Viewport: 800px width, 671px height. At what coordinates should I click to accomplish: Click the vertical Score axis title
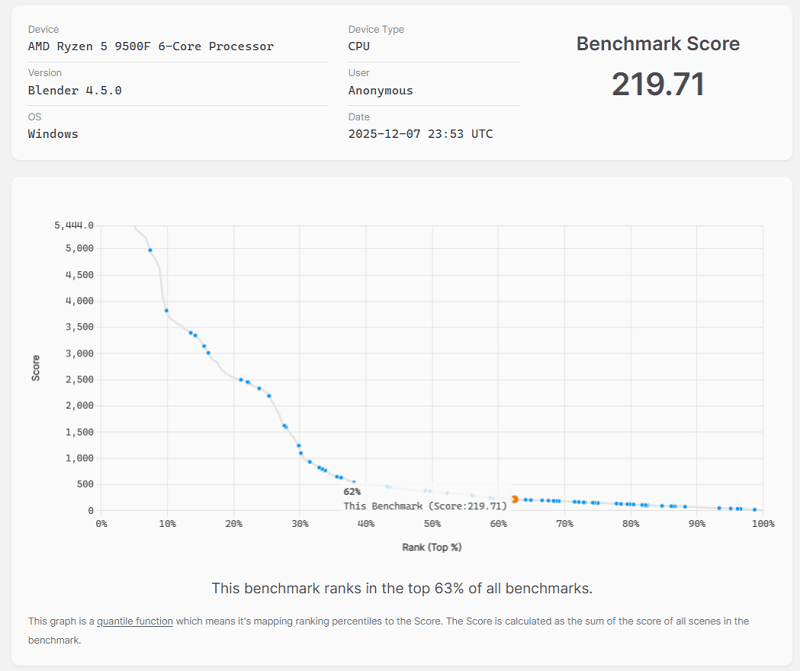[x=36, y=368]
